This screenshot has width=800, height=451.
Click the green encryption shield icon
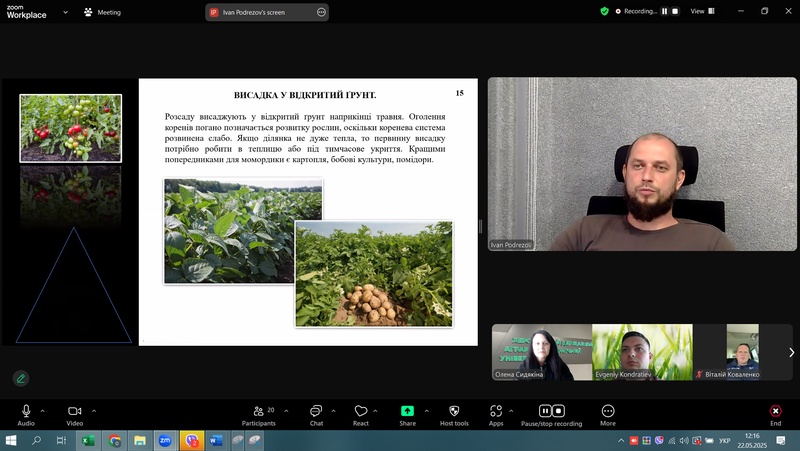coord(605,11)
